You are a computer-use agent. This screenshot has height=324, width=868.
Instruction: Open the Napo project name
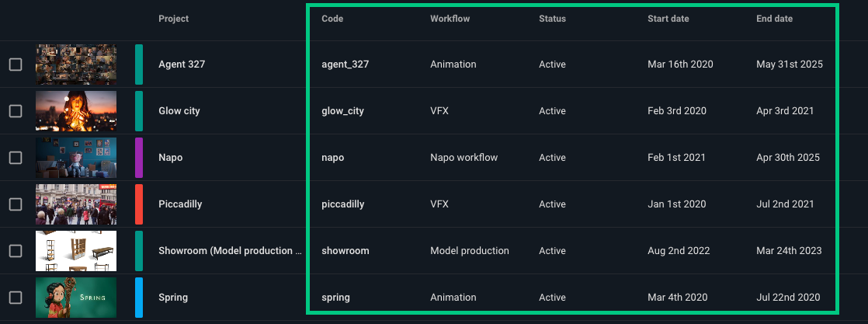pos(171,157)
